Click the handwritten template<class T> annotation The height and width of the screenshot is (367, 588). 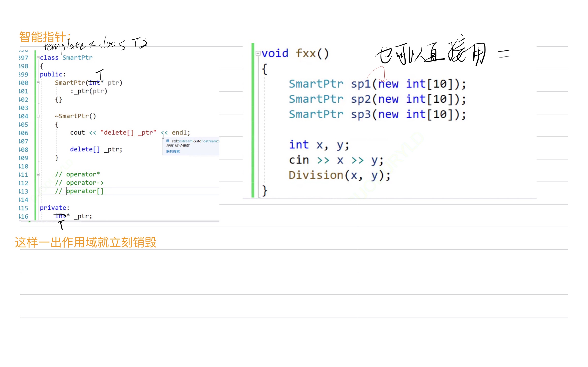95,45
